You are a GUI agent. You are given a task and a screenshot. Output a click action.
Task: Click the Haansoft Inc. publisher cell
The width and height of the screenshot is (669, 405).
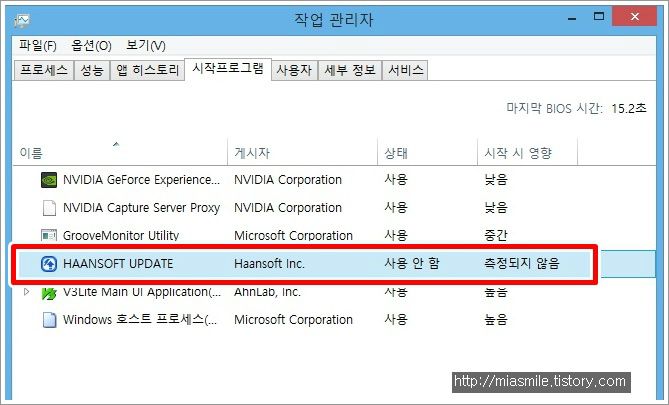(269, 264)
